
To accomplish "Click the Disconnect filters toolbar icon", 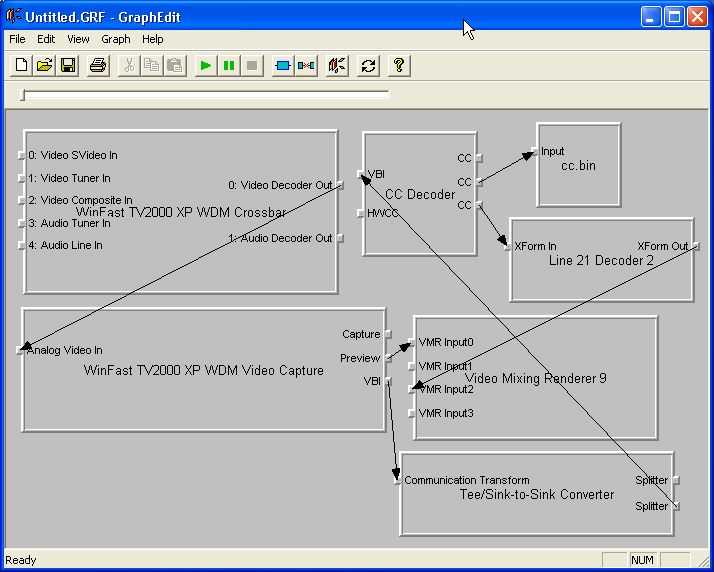I will click(306, 66).
